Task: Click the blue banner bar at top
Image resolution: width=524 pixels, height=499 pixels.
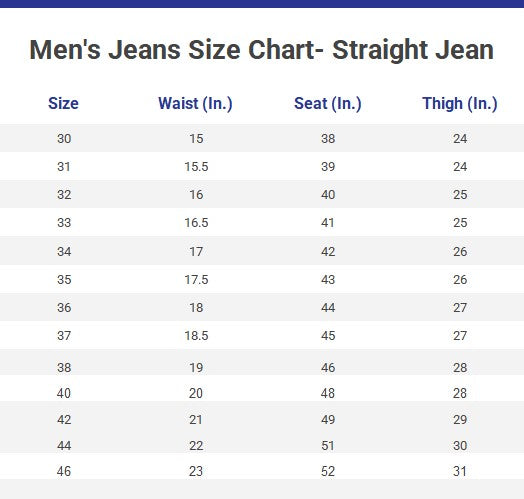Action: [x=262, y=4]
